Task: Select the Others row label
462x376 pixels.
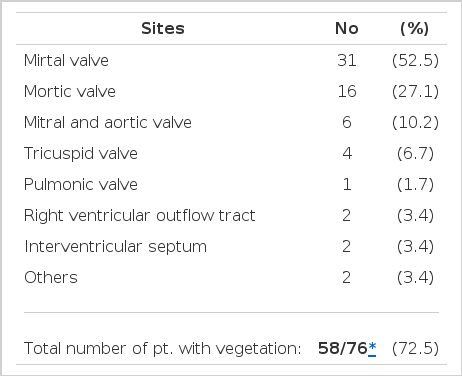Action: click(x=51, y=278)
